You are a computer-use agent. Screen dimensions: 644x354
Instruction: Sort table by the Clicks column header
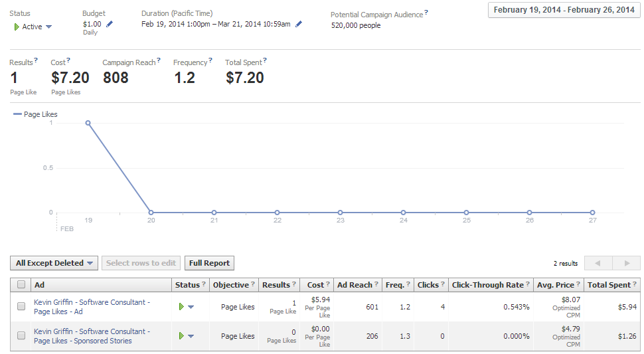[428, 285]
